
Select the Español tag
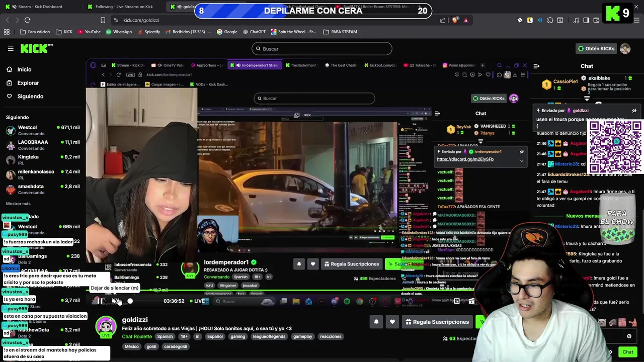coord(215,336)
